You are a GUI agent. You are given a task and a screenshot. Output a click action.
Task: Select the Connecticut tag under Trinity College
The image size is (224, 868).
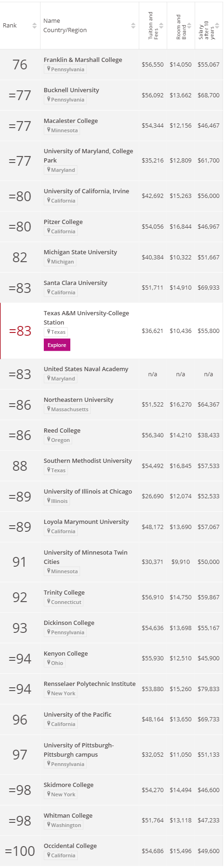tap(64, 602)
